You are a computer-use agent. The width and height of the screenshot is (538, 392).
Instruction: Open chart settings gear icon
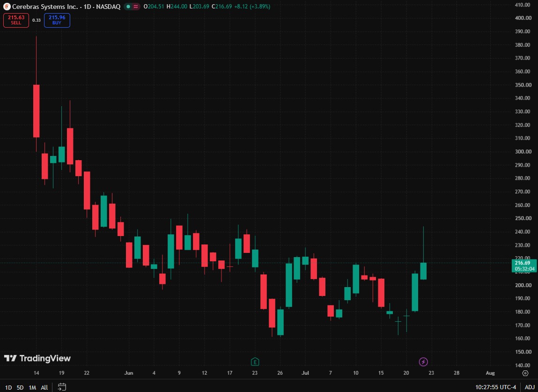[525, 373]
